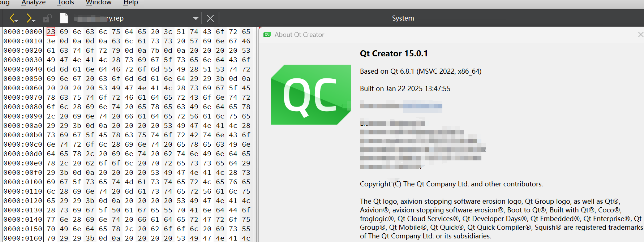Image resolution: width=644 pixels, height=242 pixels.
Task: Click the 'Based on Qt 6.8.1' line
Action: [x=421, y=72]
